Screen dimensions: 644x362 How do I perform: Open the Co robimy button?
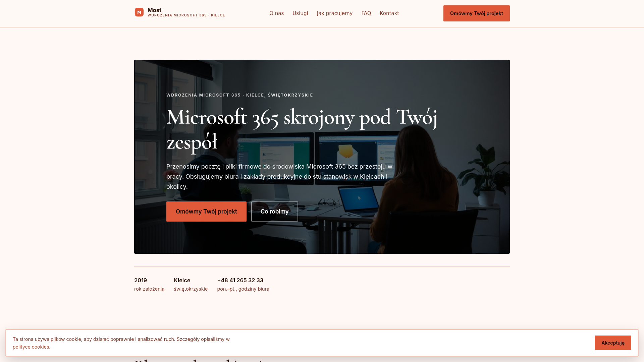coord(274,212)
